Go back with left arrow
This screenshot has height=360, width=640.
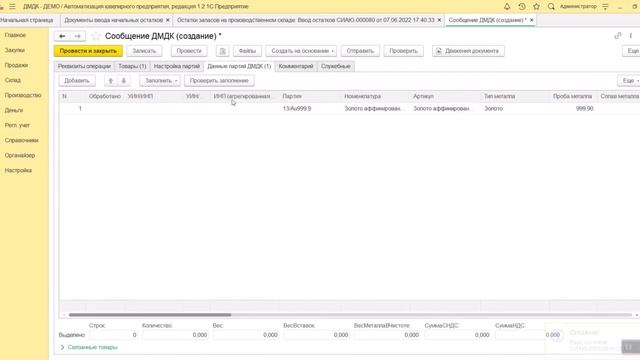[62, 36]
